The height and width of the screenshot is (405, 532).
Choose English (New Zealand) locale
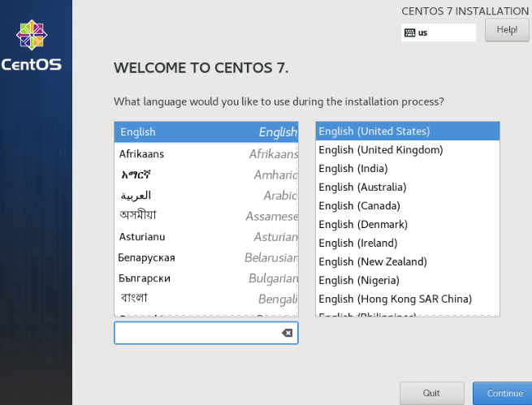pyautogui.click(x=406, y=262)
